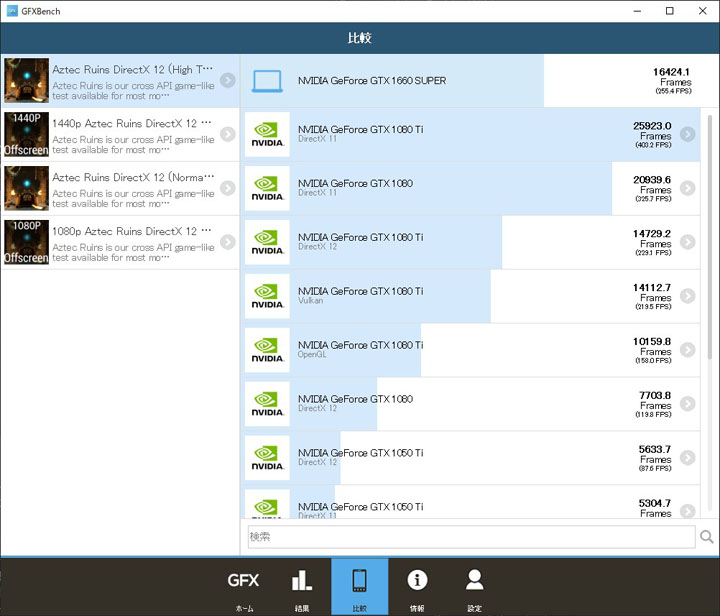Switch to the results bar chart tab

302,587
